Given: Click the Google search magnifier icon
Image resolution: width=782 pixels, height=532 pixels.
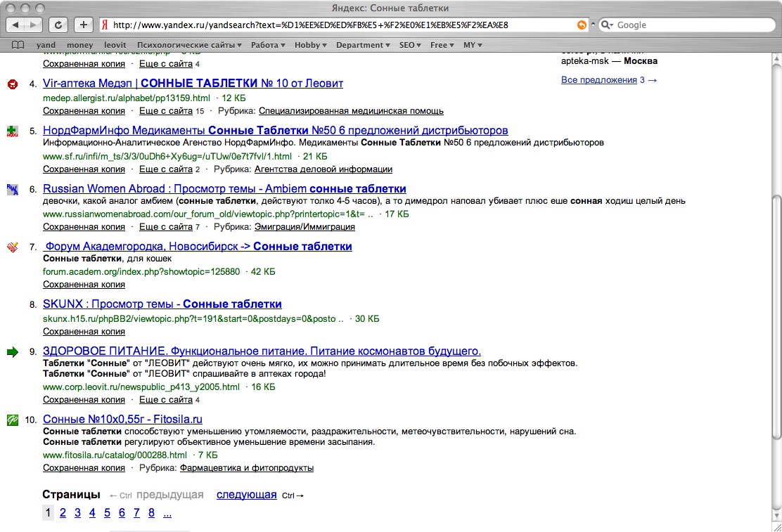Looking at the screenshot, I should coord(606,25).
